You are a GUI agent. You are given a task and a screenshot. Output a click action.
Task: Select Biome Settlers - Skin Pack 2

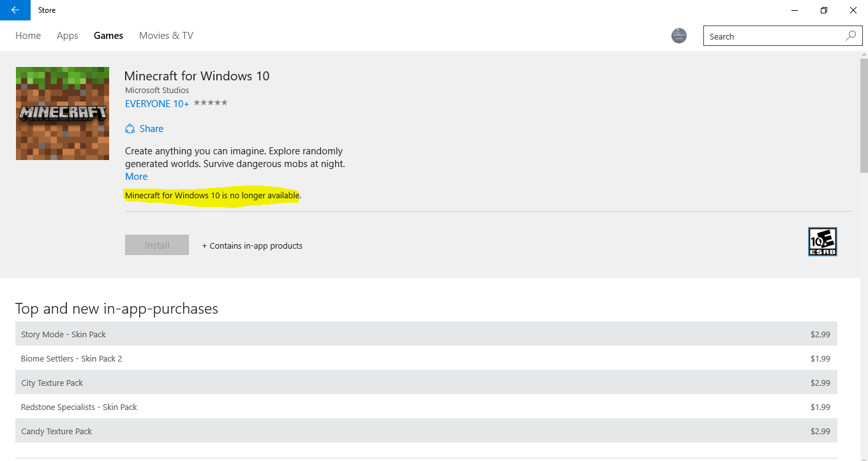coord(426,358)
